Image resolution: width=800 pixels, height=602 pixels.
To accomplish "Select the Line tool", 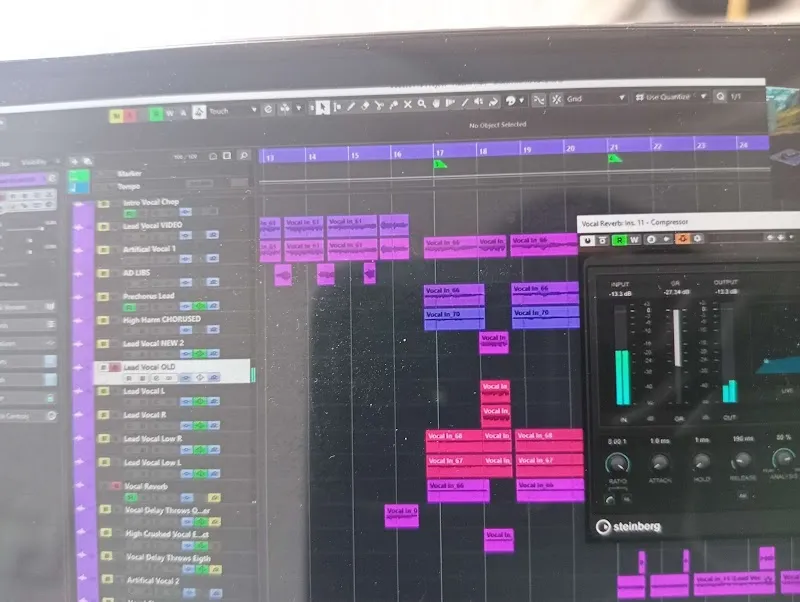I will 465,103.
